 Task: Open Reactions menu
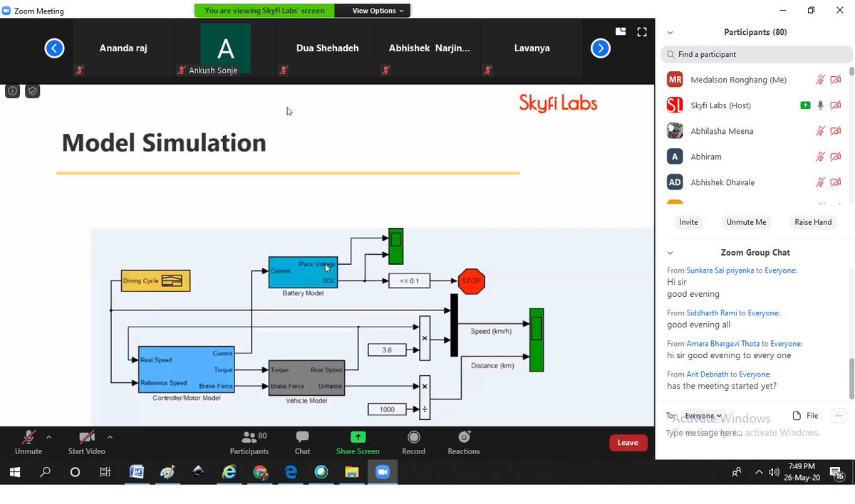pos(464,442)
